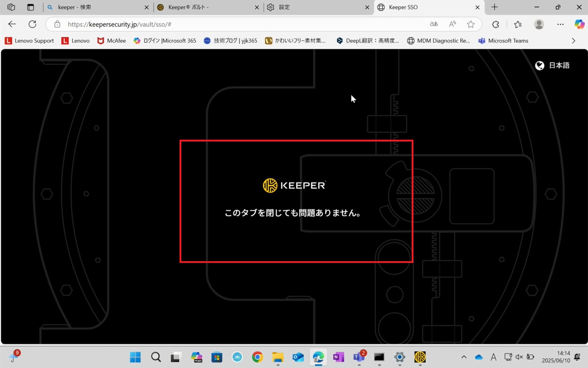Open the McAfee bookmark
588x368 pixels.
pos(111,40)
